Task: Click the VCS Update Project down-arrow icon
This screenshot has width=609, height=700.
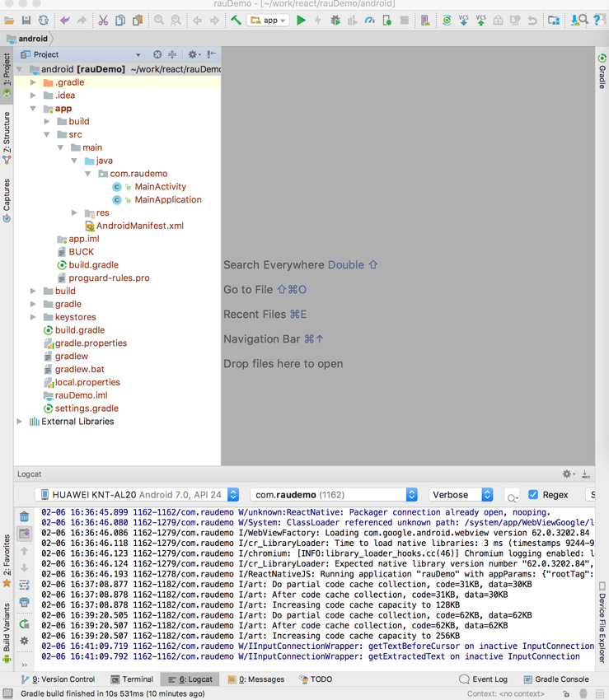Action: pyautogui.click(x=463, y=21)
